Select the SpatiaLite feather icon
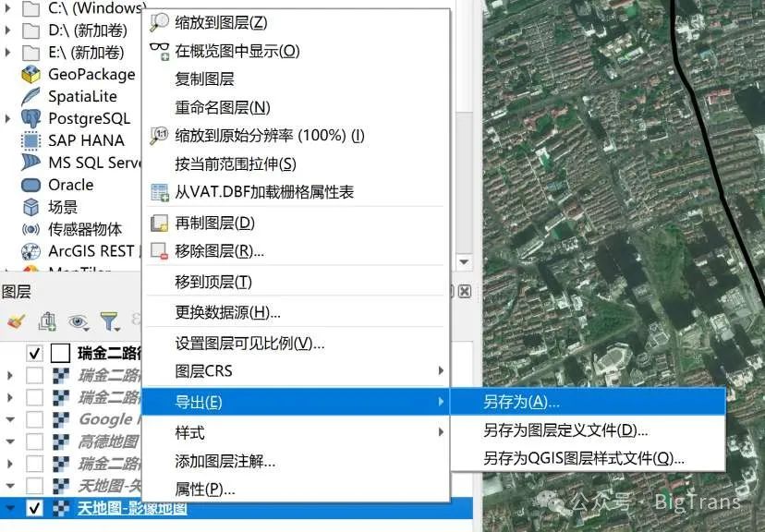Viewport: 765px width, 532px height. (x=30, y=96)
